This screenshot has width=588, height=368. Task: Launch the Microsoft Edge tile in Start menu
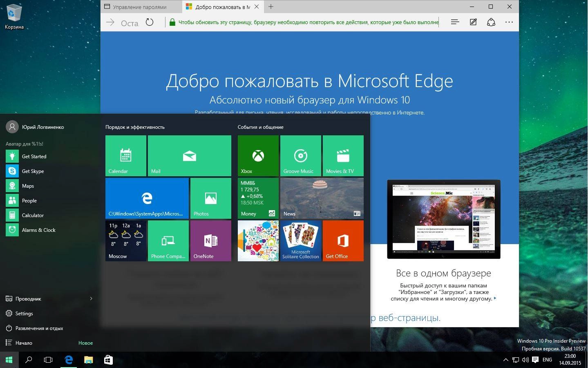click(x=147, y=198)
